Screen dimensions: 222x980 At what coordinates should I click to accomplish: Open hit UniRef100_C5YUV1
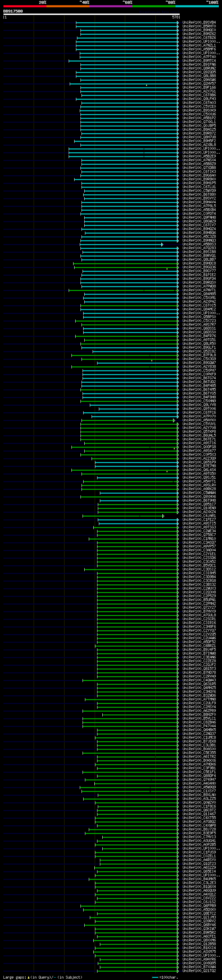click(199, 424)
